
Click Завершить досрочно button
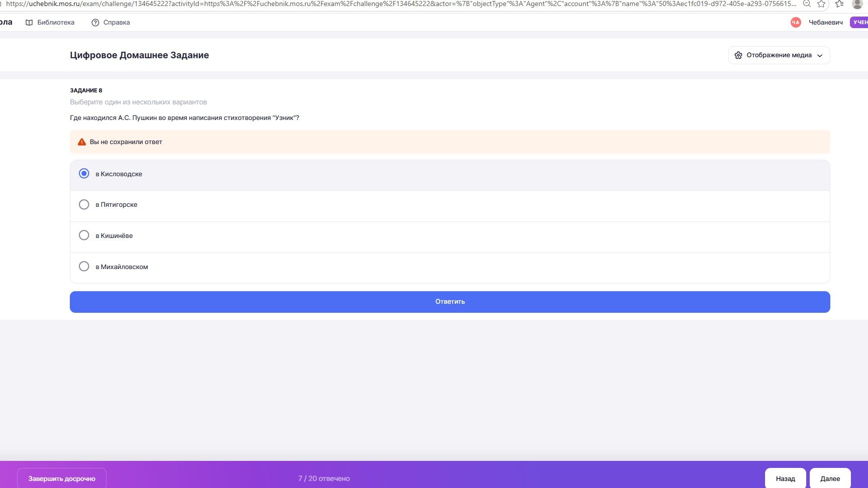tap(62, 478)
